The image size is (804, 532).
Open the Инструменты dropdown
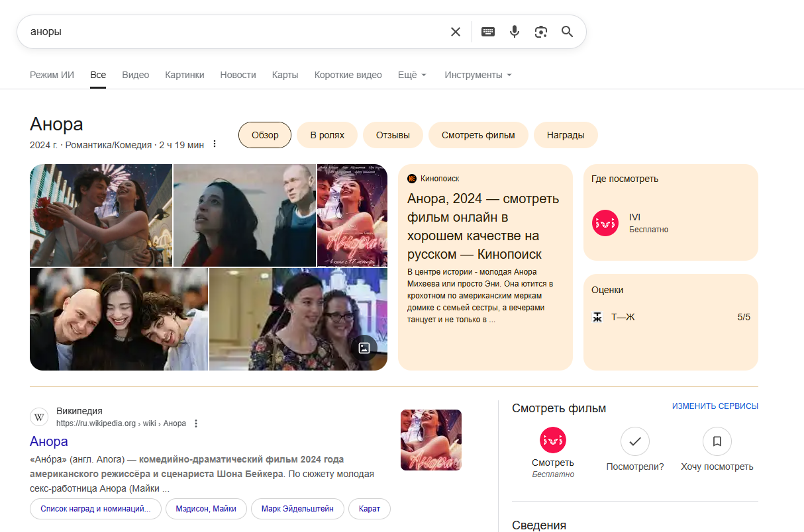coord(478,75)
